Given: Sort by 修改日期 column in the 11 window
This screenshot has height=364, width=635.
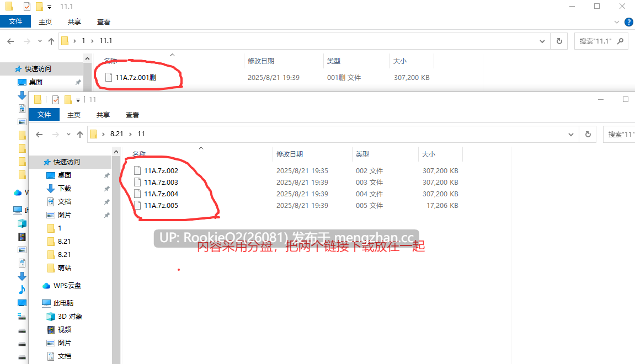Looking at the screenshot, I should [x=290, y=154].
